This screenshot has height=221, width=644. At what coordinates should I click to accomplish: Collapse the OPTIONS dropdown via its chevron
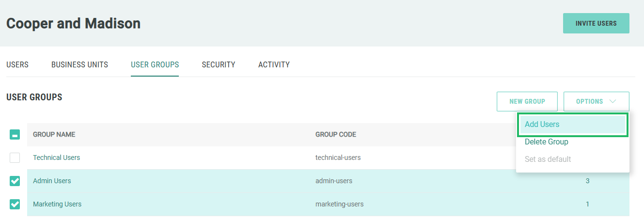coord(613,101)
